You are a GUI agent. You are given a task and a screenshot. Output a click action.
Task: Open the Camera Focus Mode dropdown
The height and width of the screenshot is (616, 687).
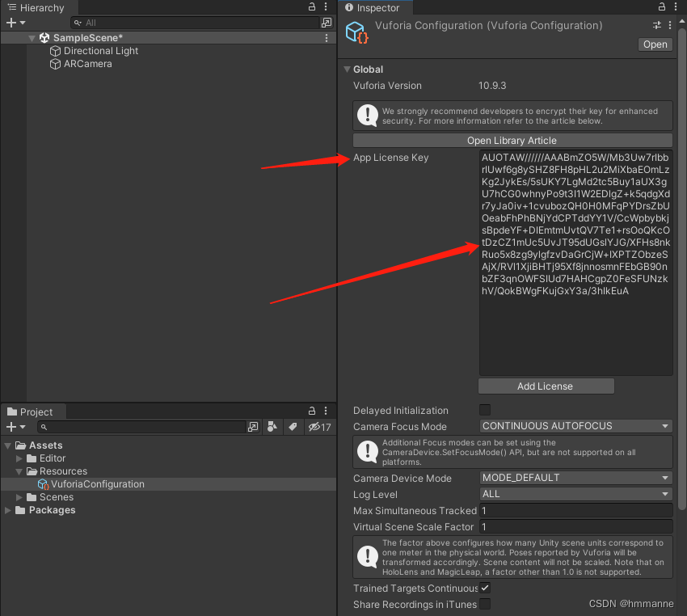[575, 426]
